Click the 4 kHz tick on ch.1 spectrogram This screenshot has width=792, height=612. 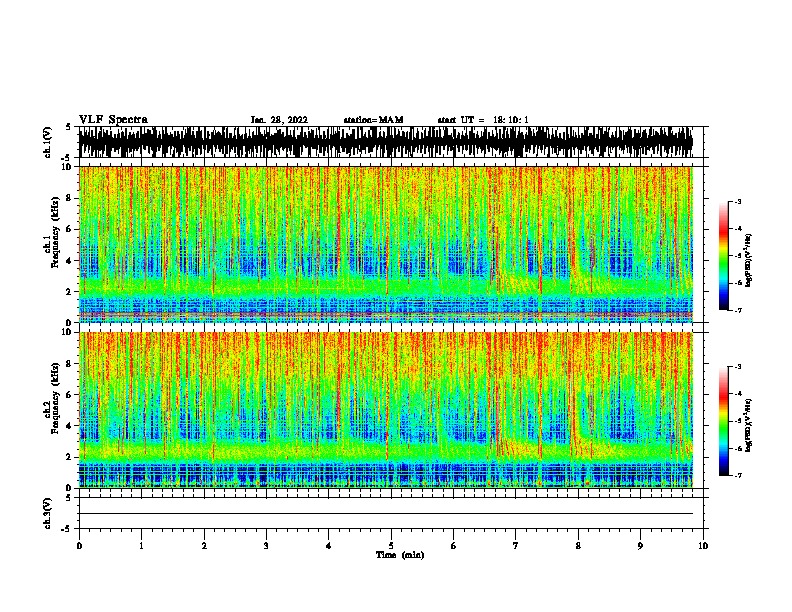click(69, 261)
